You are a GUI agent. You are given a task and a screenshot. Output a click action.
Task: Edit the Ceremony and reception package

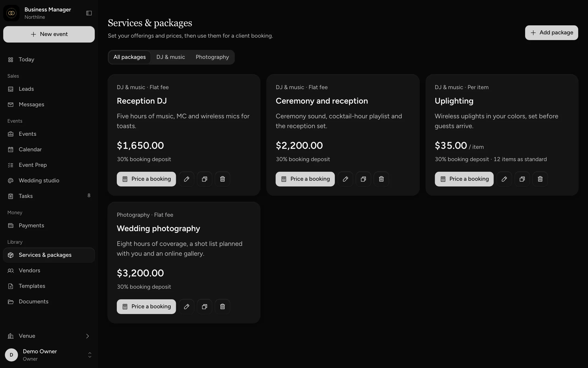[x=345, y=179]
